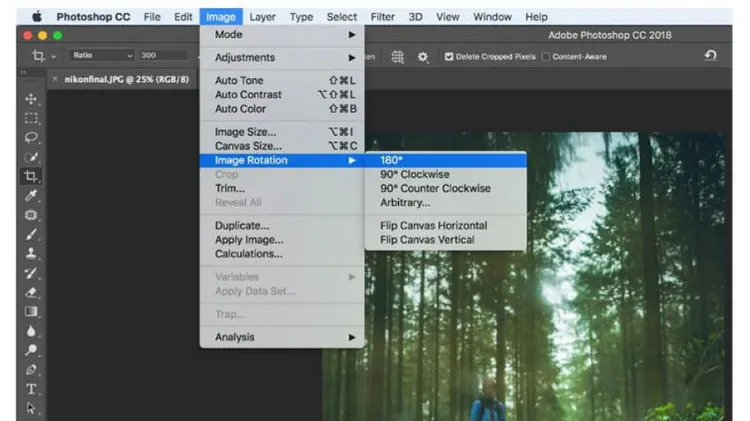Choose Auto Contrast
The image size is (750, 421).
282,95
